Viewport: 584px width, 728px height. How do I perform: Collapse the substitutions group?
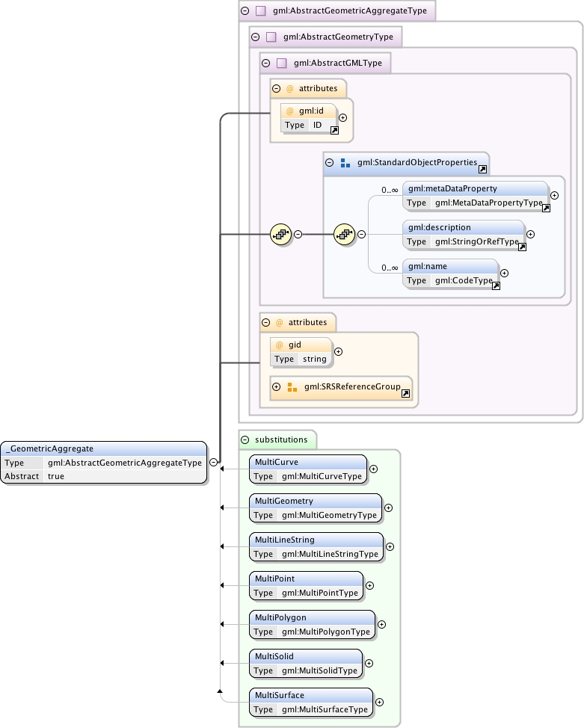[245, 439]
